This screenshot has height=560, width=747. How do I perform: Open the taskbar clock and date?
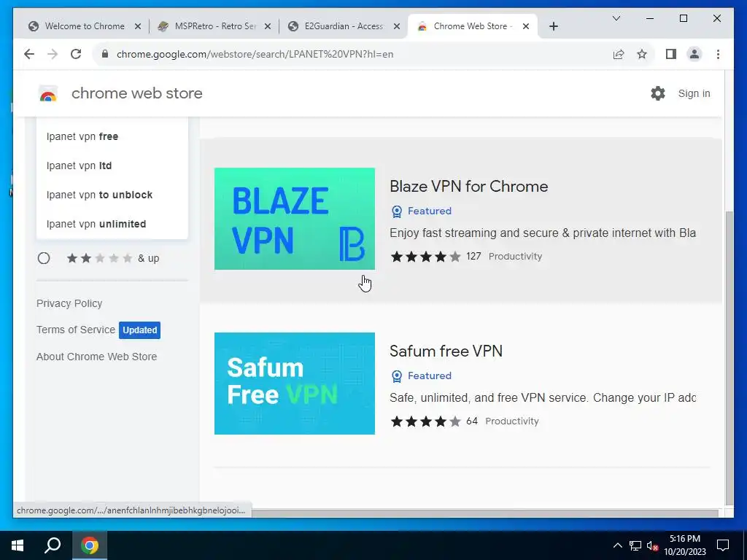click(x=685, y=545)
